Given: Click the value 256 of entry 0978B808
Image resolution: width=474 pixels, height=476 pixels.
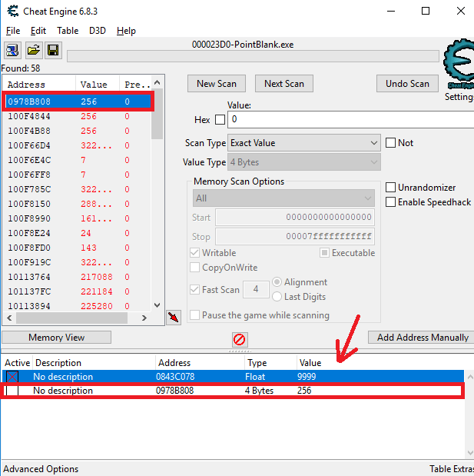Looking at the screenshot, I should click(x=304, y=391).
